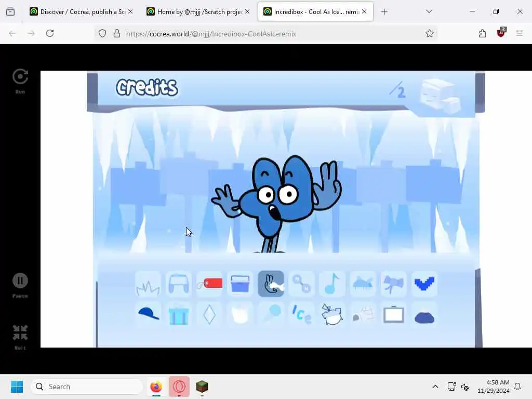
Task: Open Firefox View button
Action: tap(10, 12)
